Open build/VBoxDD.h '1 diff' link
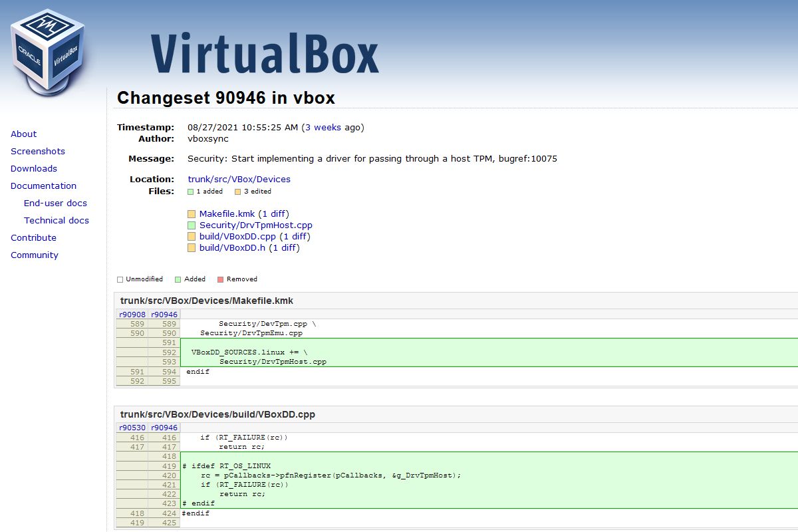Screen dimensions: 798x532 click(284, 248)
